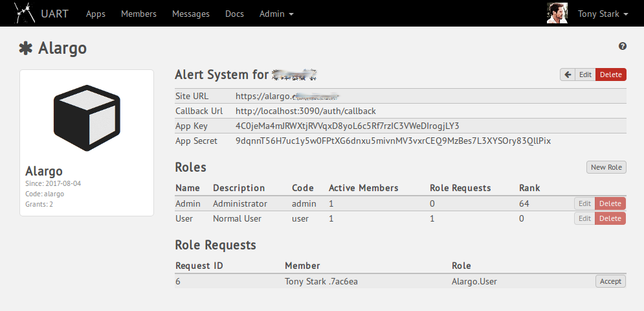
Task: Go to the Apps menu item
Action: pyautogui.click(x=95, y=14)
